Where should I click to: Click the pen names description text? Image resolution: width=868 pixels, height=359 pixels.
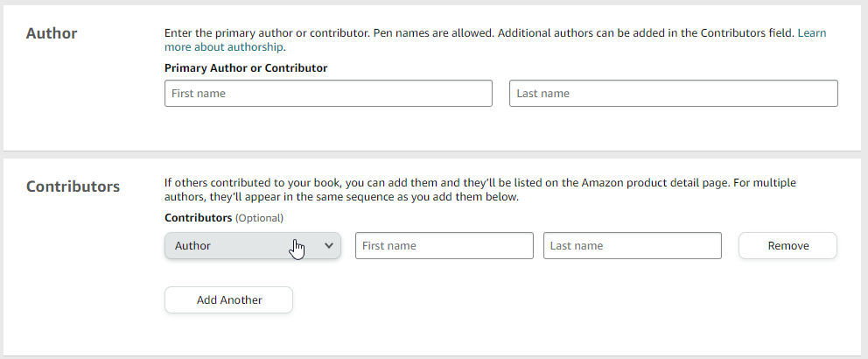tap(437, 33)
